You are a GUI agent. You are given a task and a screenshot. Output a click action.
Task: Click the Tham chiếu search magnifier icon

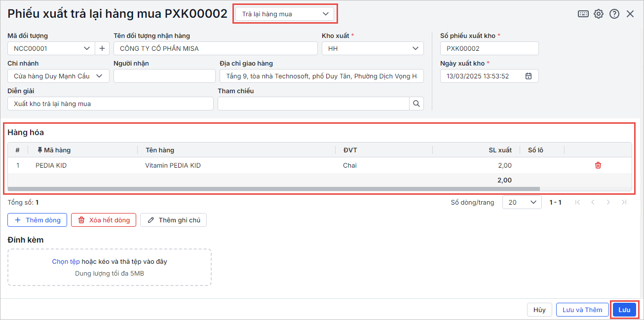(417, 104)
